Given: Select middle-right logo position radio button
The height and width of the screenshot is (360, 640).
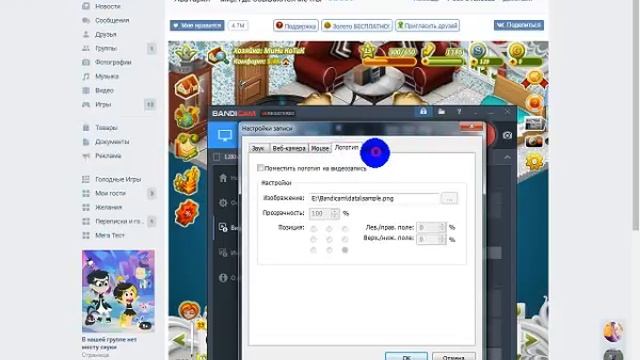Looking at the screenshot, I should point(345,240).
